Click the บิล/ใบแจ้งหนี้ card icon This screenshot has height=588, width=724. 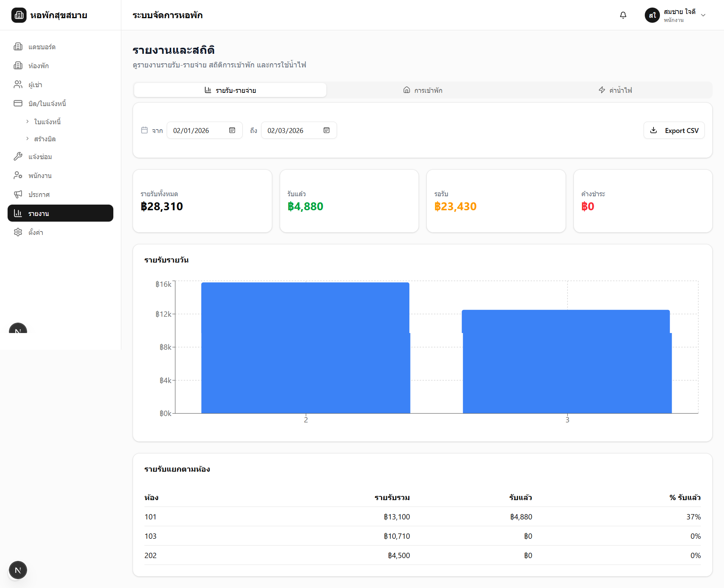[18, 103]
